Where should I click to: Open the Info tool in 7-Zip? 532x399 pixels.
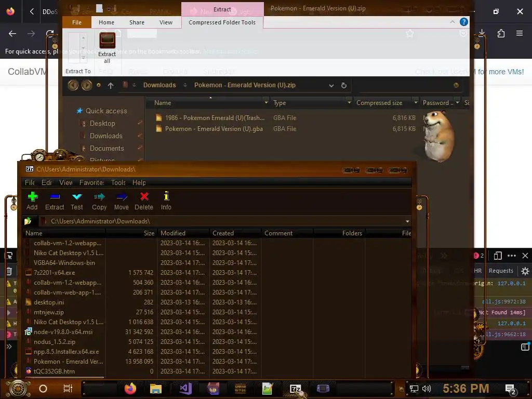click(166, 196)
